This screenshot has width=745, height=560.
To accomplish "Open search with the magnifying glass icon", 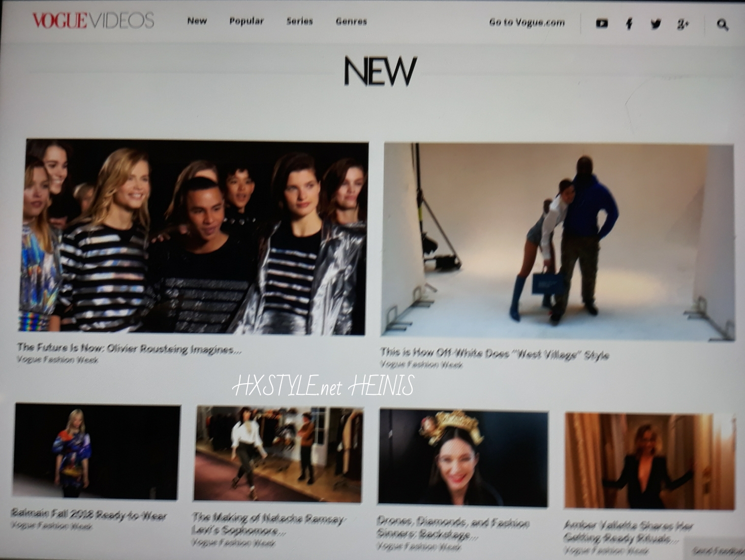I will [722, 24].
